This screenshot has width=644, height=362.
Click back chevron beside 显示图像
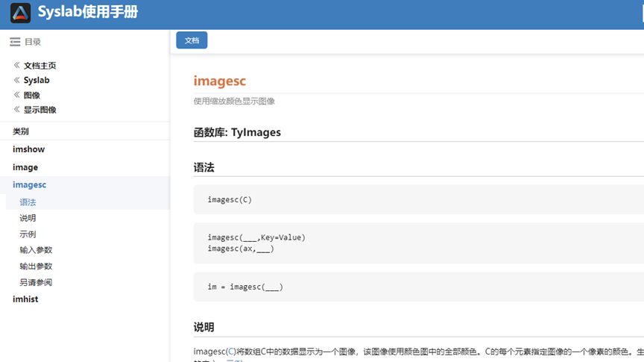(17, 110)
